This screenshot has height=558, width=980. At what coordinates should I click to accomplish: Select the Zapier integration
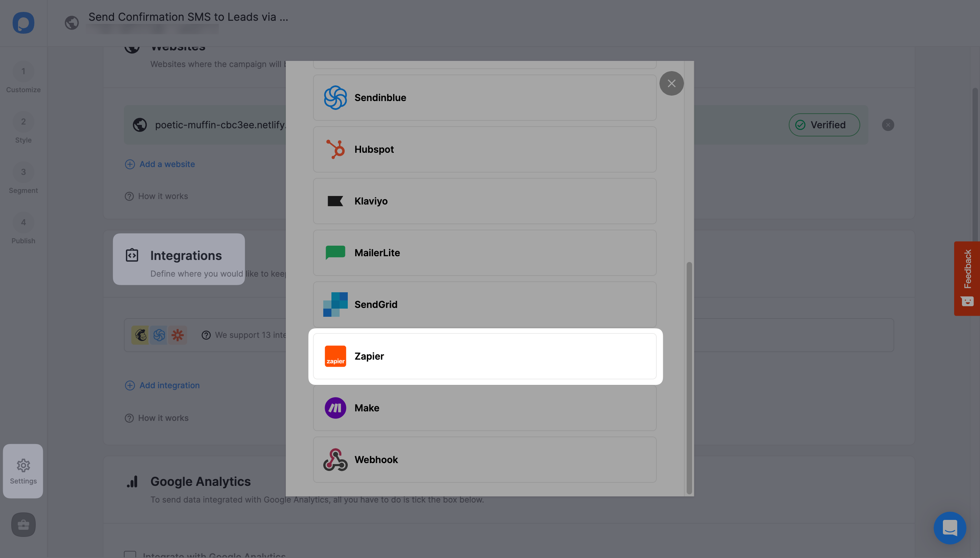pyautogui.click(x=484, y=356)
